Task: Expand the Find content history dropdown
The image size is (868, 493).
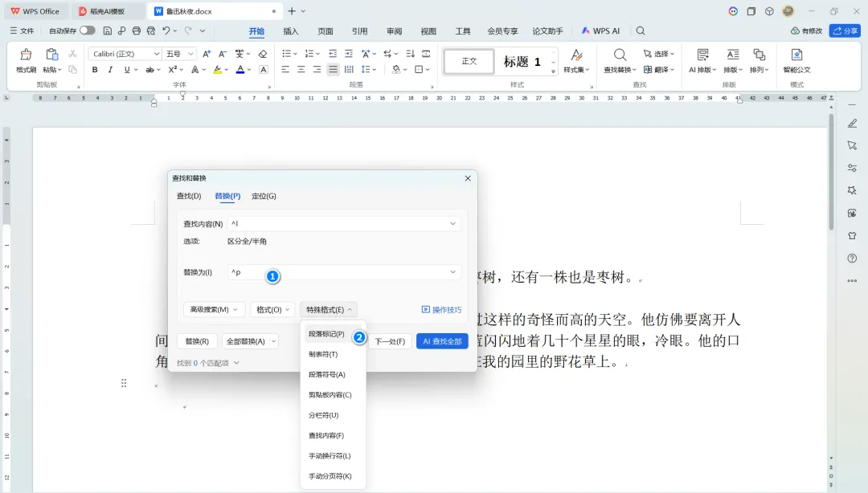Action: pyautogui.click(x=452, y=223)
